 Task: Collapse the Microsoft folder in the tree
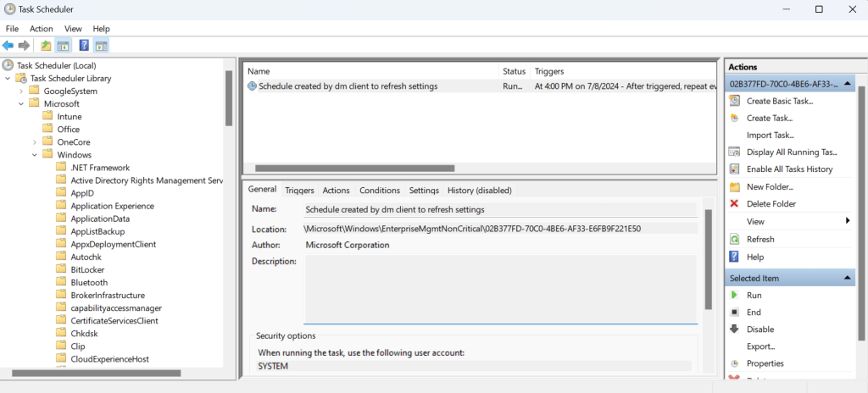[x=21, y=103]
